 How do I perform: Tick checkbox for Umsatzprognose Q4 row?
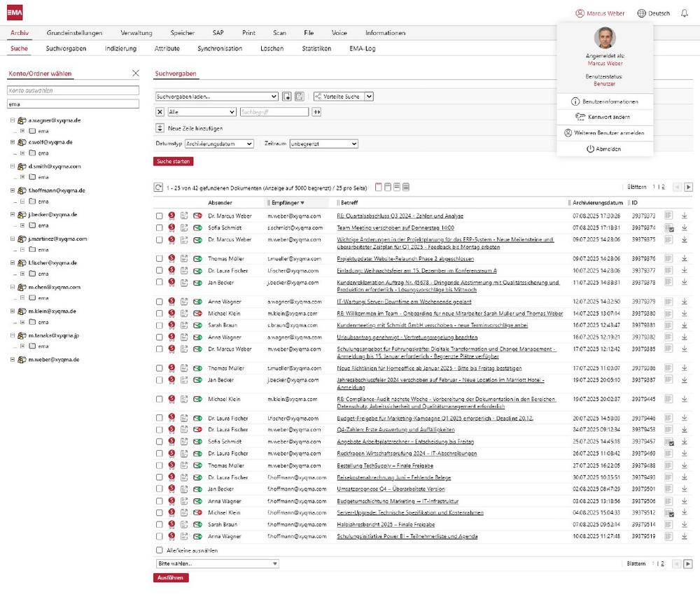point(160,489)
